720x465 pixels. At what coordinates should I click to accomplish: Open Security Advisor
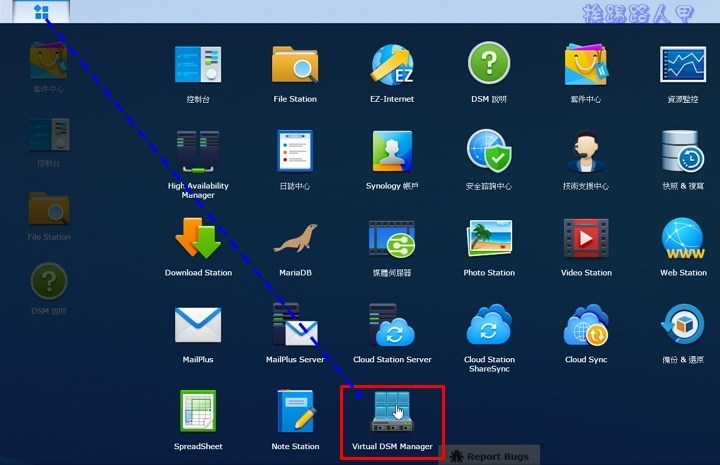point(489,151)
